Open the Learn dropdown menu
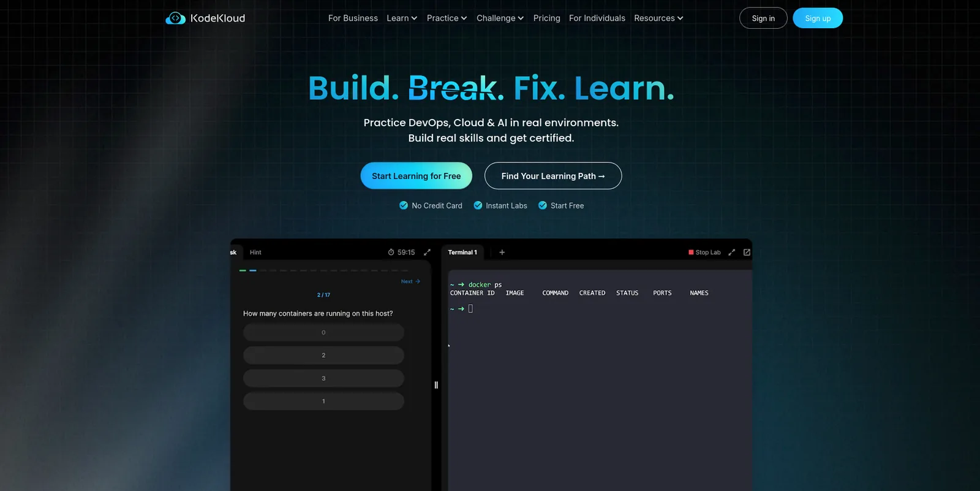 (x=402, y=18)
